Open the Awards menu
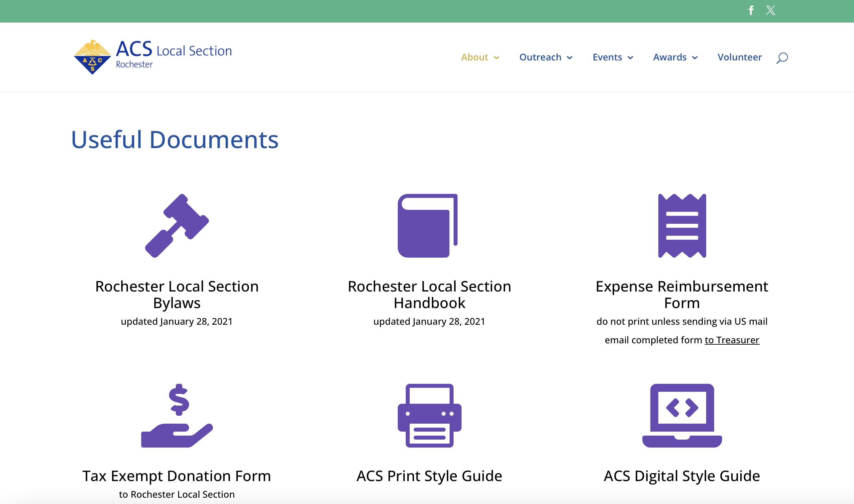 click(670, 57)
